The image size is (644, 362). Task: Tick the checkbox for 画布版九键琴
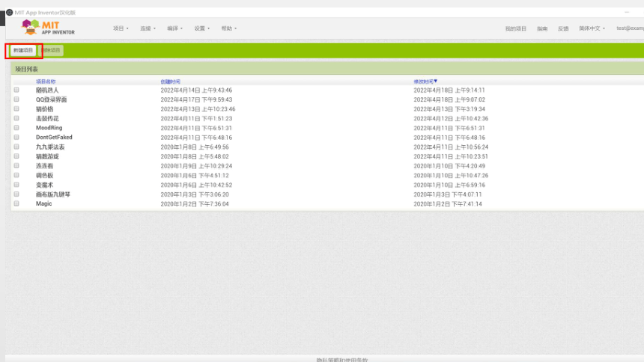point(16,194)
